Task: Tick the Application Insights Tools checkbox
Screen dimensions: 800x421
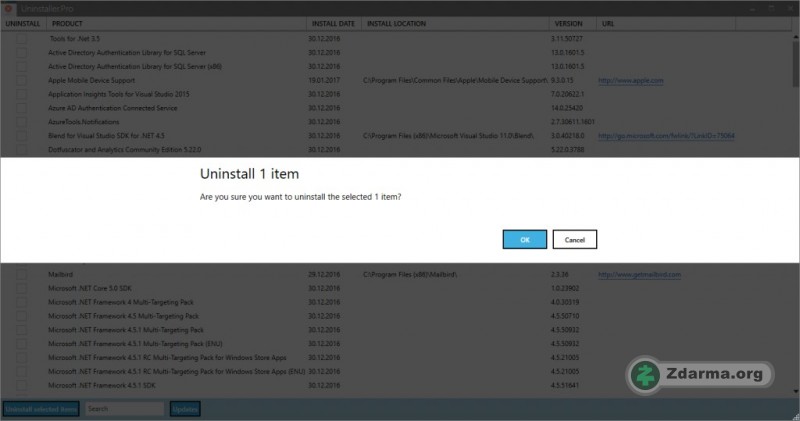Action: click(x=21, y=94)
